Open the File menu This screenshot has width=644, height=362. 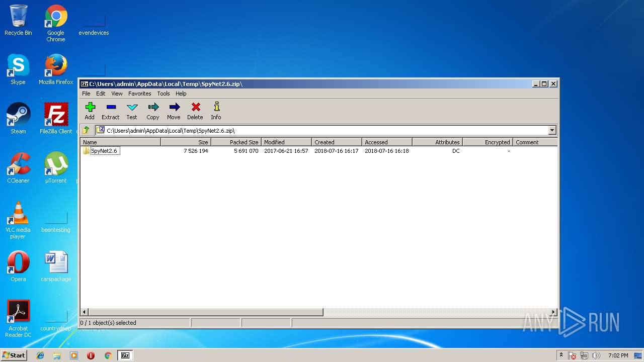tap(86, 94)
